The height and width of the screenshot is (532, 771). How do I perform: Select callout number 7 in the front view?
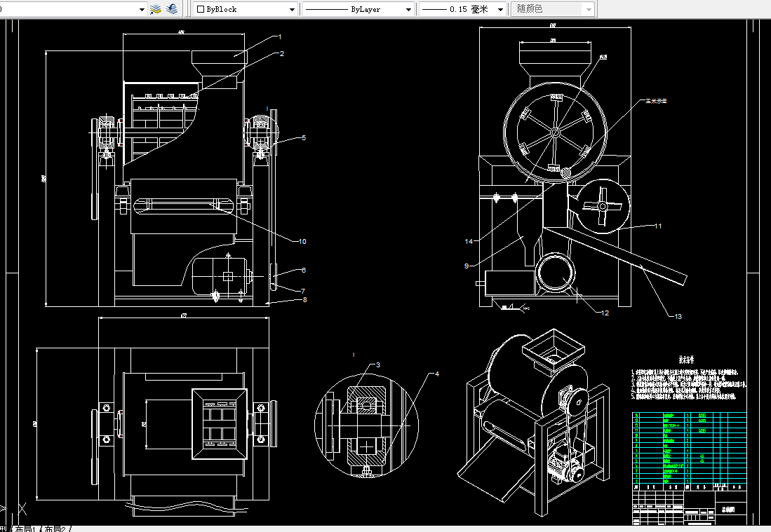[x=303, y=292]
